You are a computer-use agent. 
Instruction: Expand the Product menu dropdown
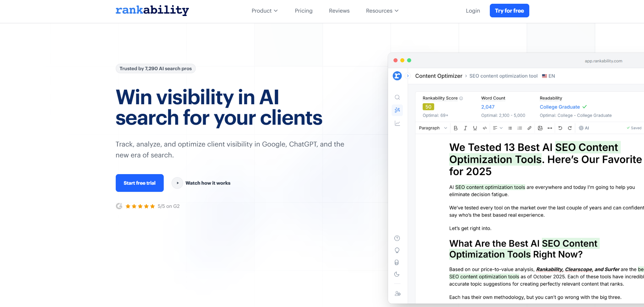point(264,11)
